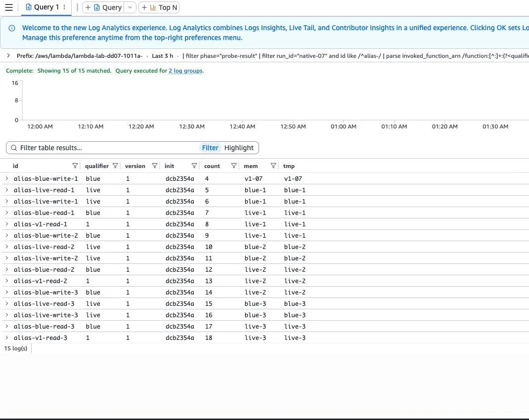The image size is (529, 420).
Task: Open Query 1 tab options menu
Action: click(64, 7)
